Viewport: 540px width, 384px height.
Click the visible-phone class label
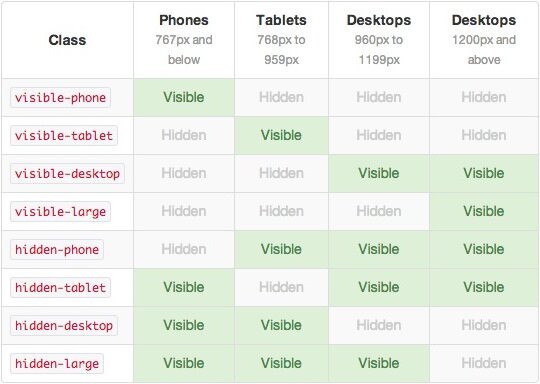[60, 98]
